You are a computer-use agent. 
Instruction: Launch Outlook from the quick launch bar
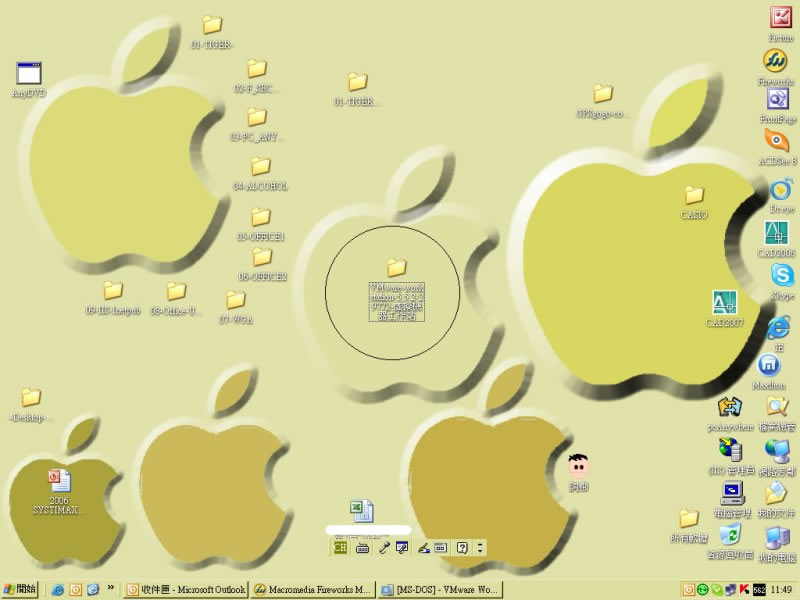[x=76, y=590]
